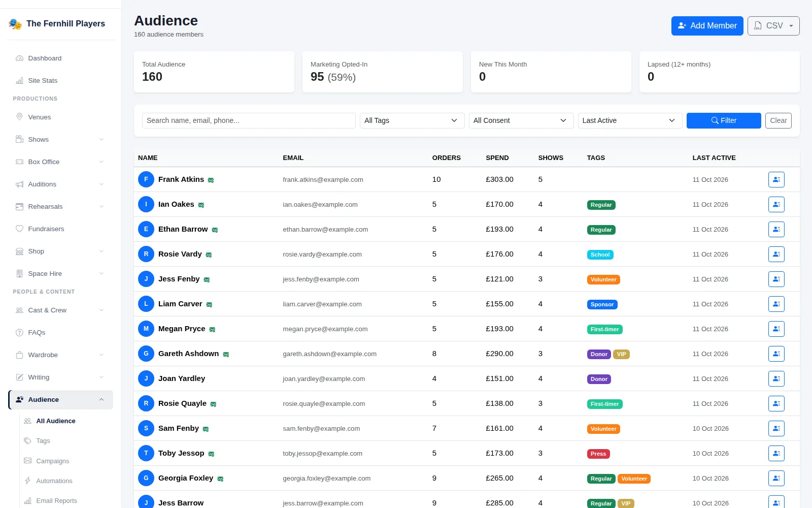Click the Clear filters button
The width and height of the screenshot is (812, 508).
[778, 120]
